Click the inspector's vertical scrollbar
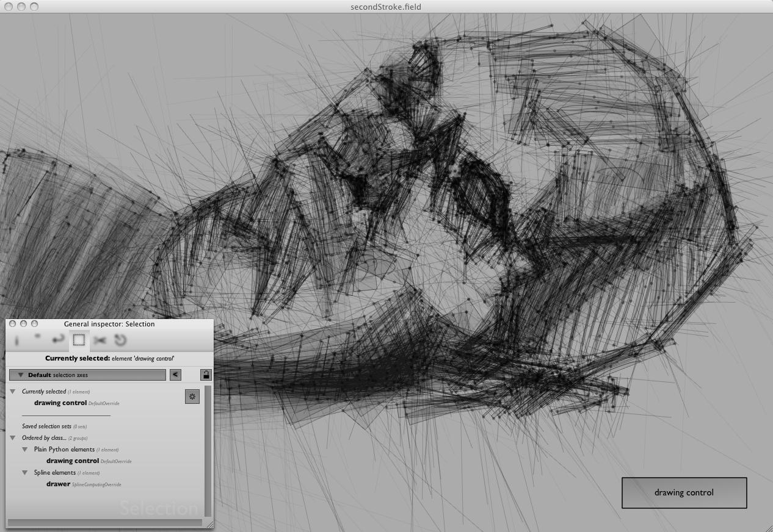773x532 pixels. tap(208, 451)
